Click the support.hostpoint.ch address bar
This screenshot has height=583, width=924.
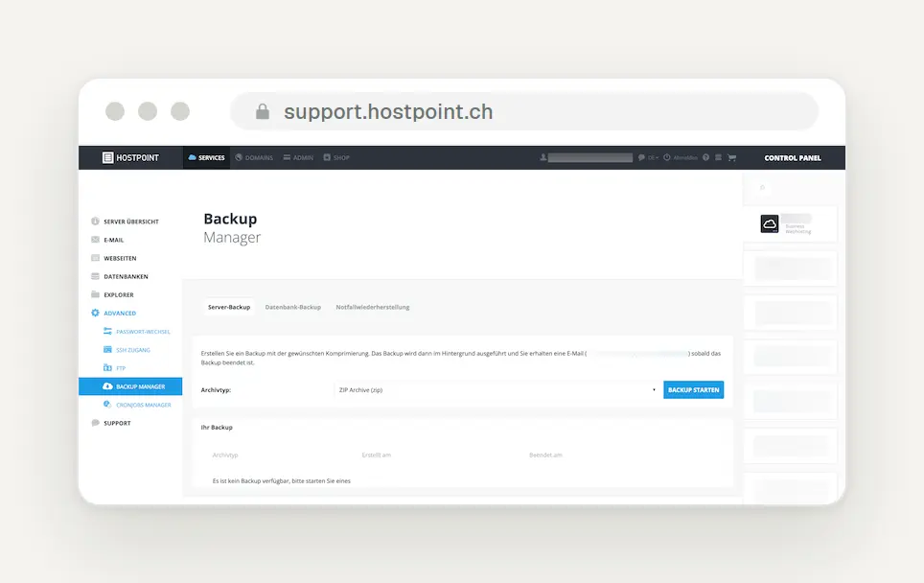(524, 111)
